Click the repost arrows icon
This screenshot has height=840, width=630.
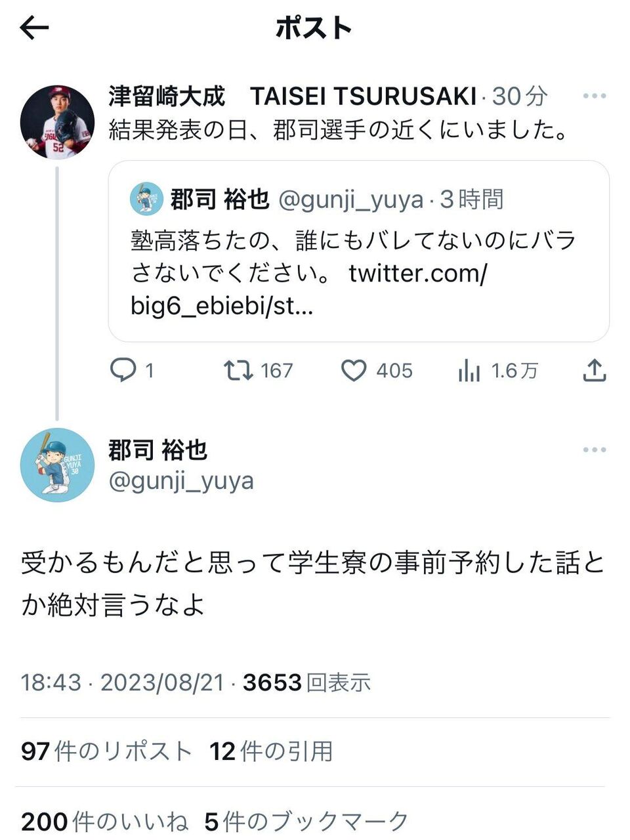(238, 371)
